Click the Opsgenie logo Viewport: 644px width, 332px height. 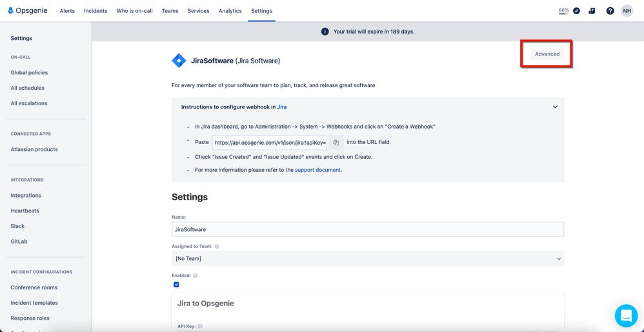coord(27,11)
